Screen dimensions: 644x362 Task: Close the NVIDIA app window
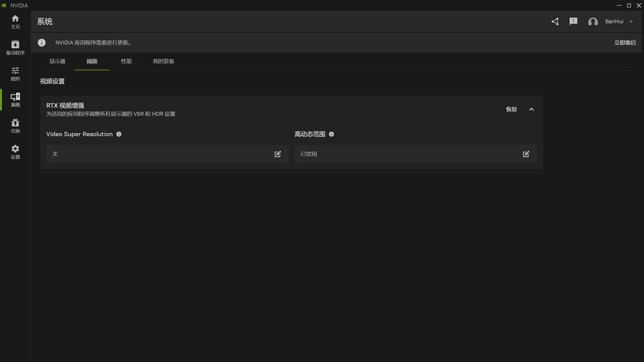point(639,6)
